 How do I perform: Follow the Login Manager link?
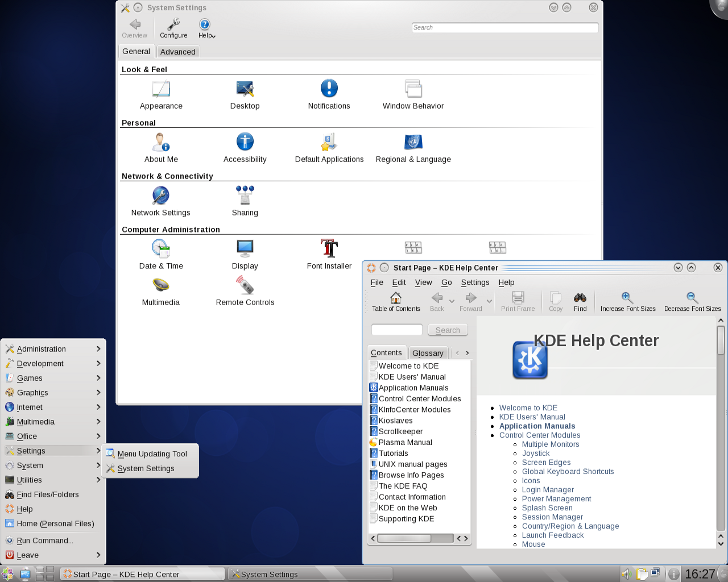point(548,490)
